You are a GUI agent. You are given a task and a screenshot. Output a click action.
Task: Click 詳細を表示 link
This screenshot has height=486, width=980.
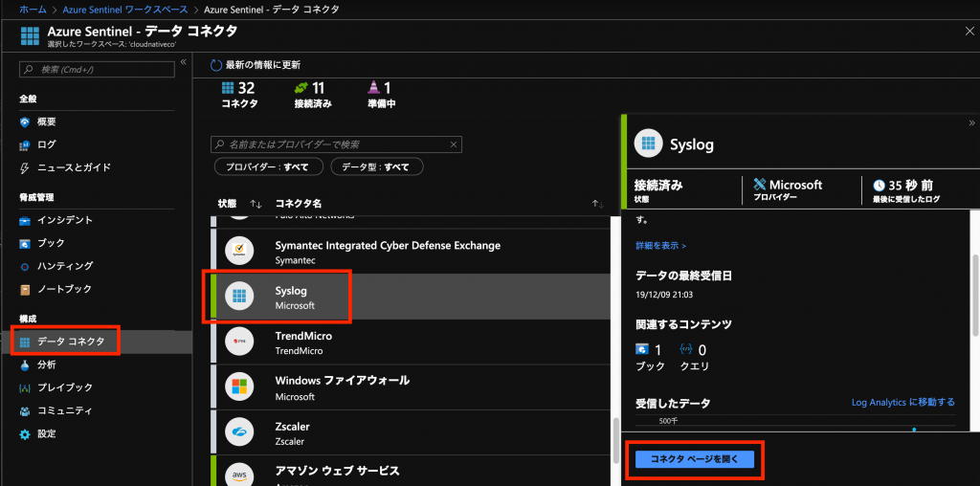[x=660, y=246]
